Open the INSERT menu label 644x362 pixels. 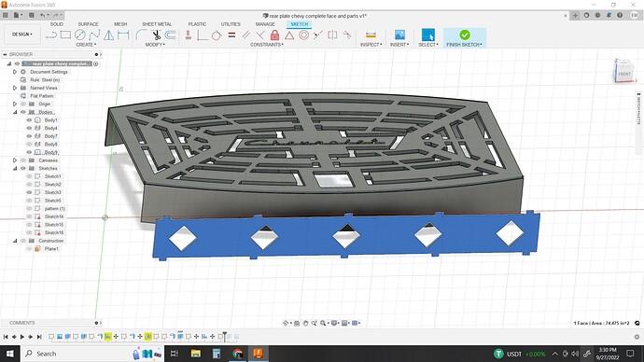[x=399, y=45]
